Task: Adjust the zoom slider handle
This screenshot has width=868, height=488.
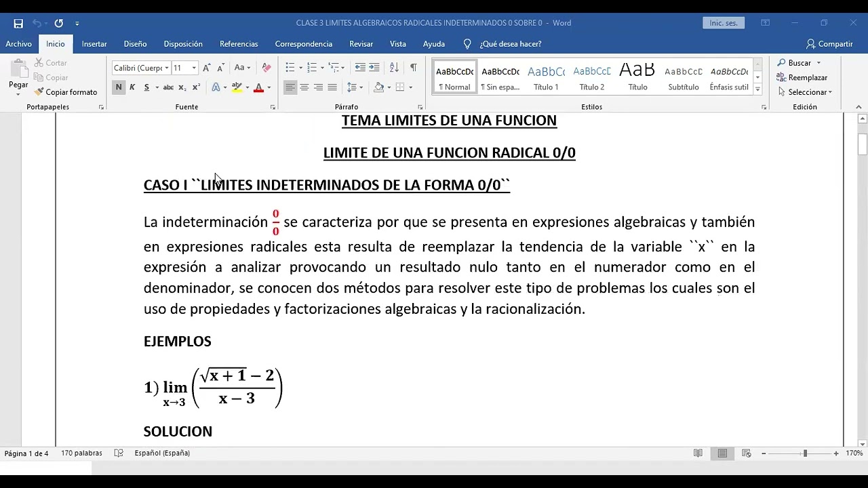Action: pos(805,453)
